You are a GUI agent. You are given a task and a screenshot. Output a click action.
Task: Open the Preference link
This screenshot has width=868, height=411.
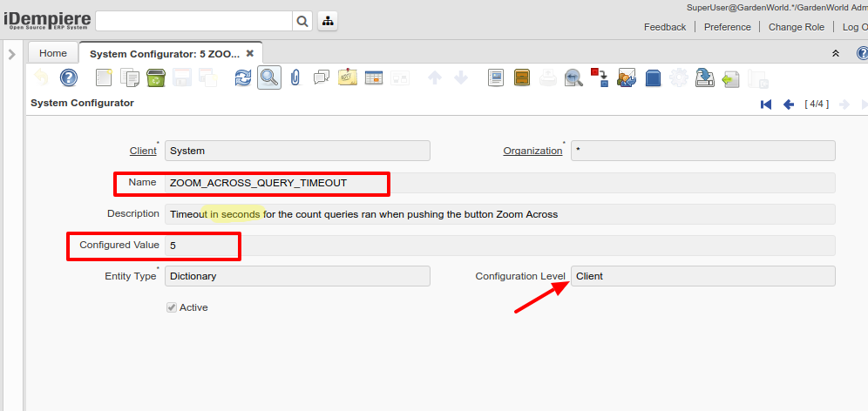pos(727,27)
